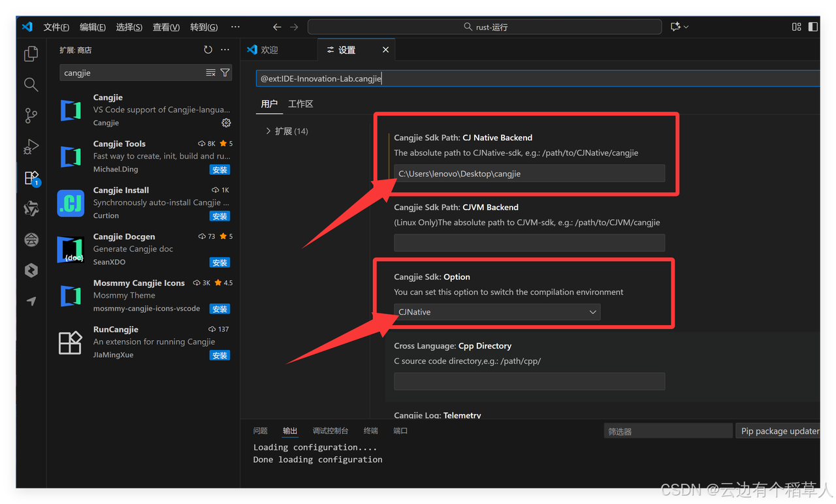
Task: Select the 工作区 settings scope tab
Action: point(300,104)
